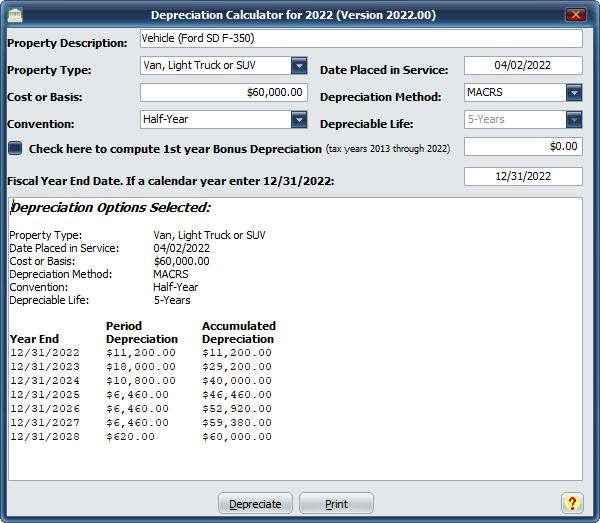Expand the Convention dropdown arrow

(x=299, y=119)
